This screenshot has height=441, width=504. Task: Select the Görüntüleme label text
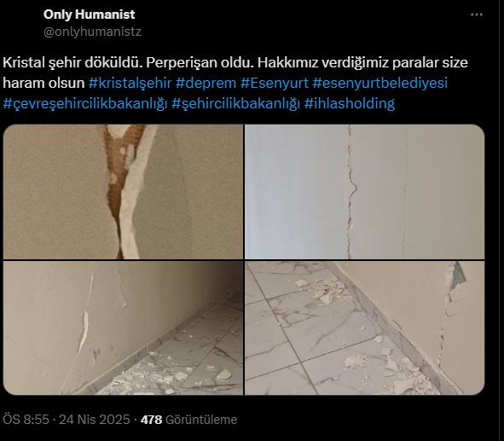(x=201, y=420)
